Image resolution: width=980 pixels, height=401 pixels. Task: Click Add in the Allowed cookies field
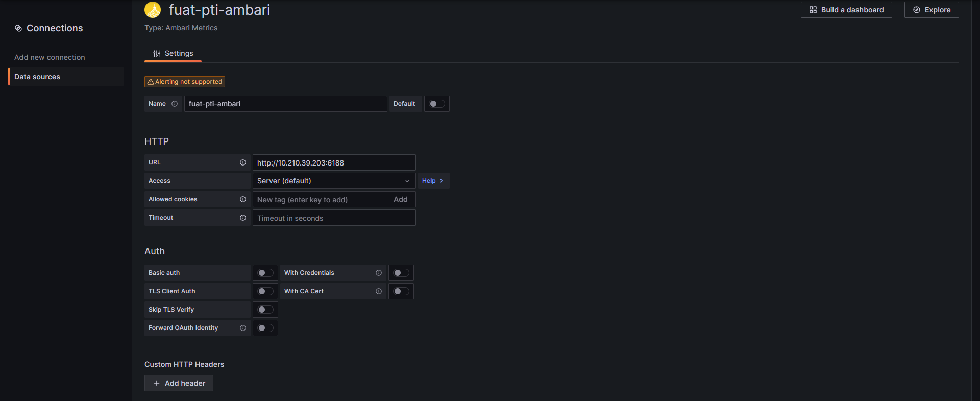pos(401,199)
